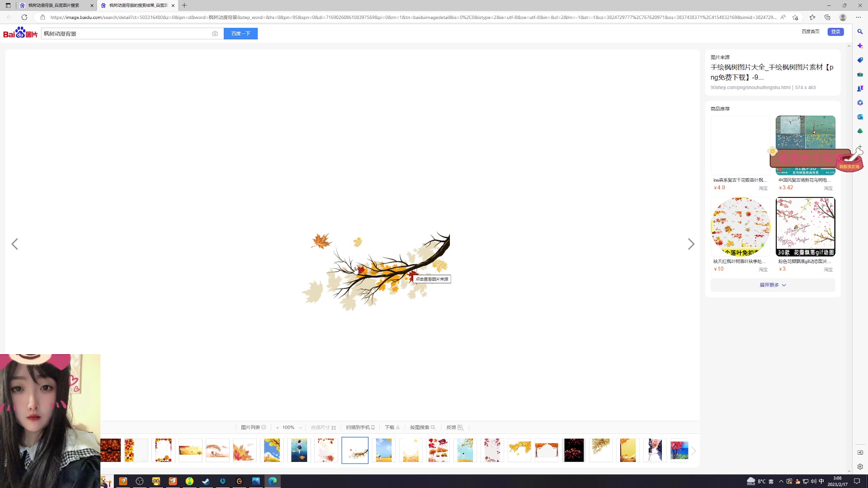This screenshot has height=488, width=868.
Task: Add this page to favorites
Action: (x=795, y=17)
